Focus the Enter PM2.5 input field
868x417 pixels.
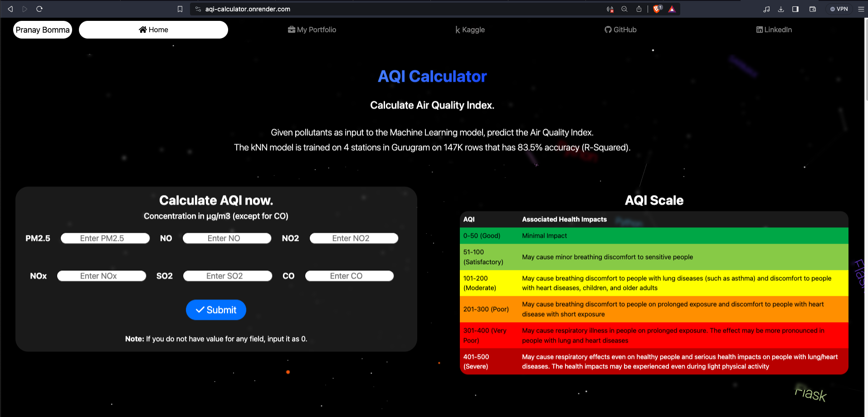pyautogui.click(x=105, y=238)
